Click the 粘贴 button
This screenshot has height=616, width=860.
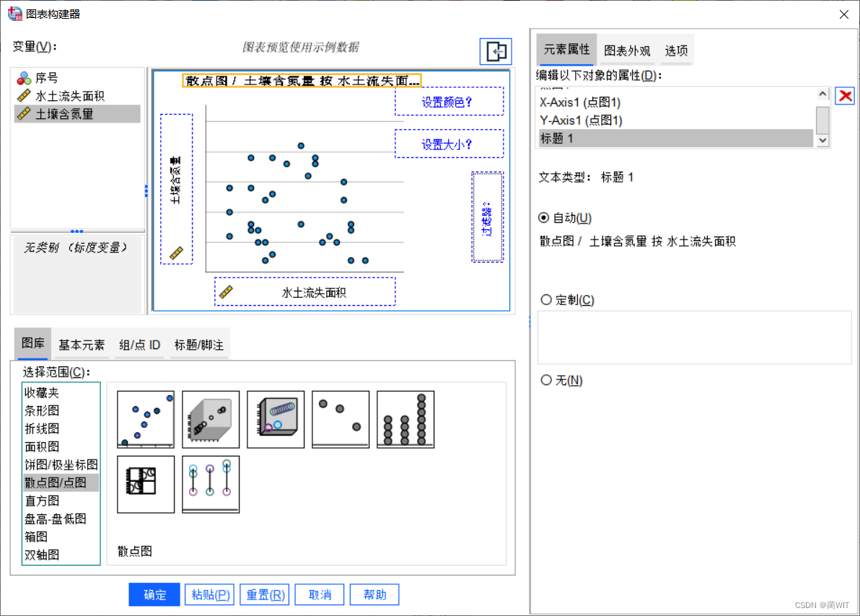pos(209,594)
